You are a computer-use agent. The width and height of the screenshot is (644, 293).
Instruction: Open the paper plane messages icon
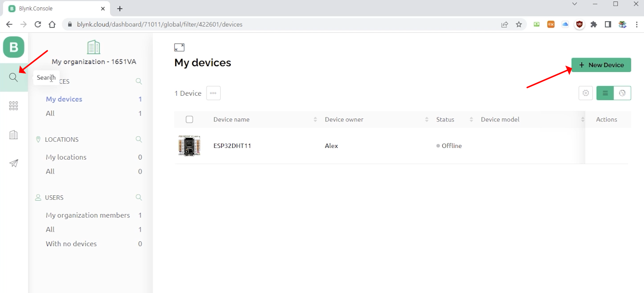click(14, 163)
